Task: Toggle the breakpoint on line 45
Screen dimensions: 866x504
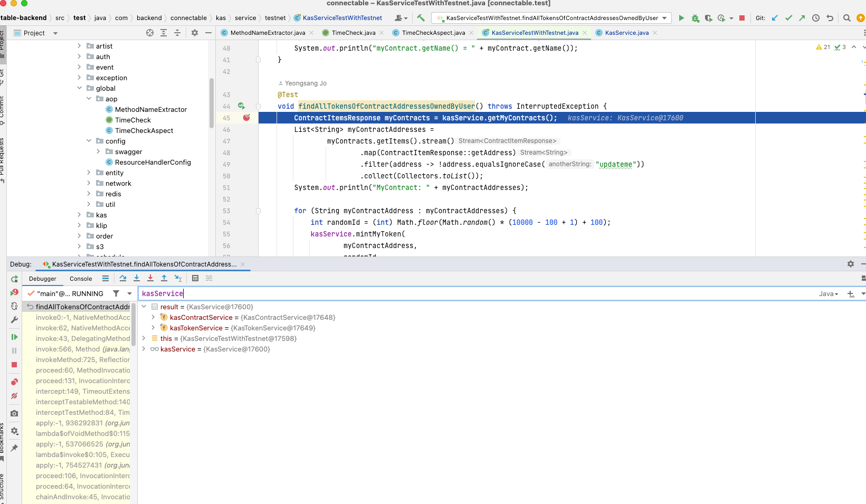Action: pyautogui.click(x=246, y=118)
